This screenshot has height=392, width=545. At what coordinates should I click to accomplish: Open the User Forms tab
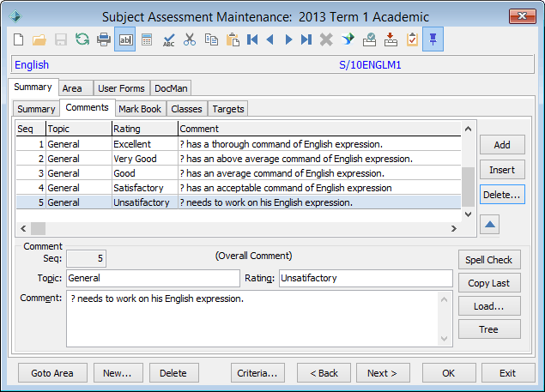tap(121, 88)
